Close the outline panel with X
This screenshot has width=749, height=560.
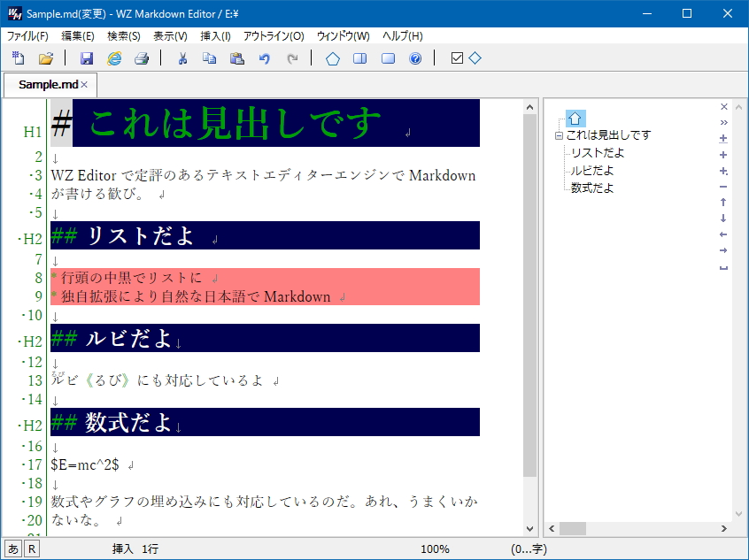click(x=723, y=106)
